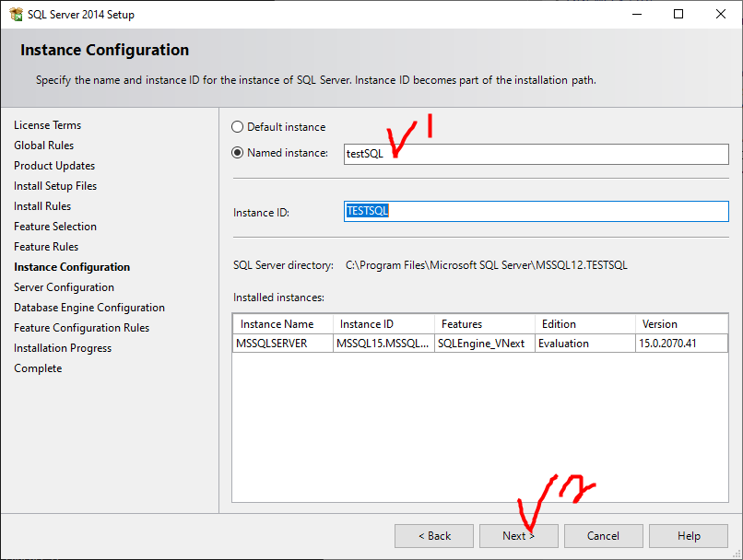Select Instance Configuration step in sidebar
Viewport: 743px width, 560px height.
click(x=72, y=267)
